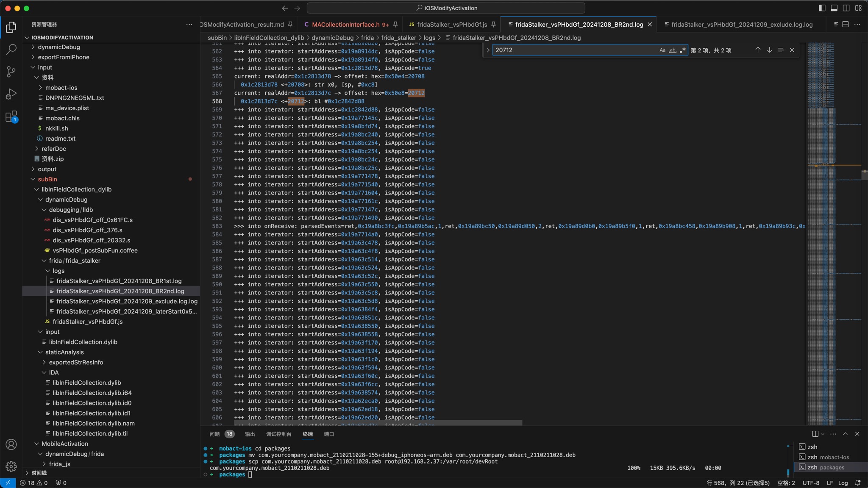Open Manage gear icon

point(11,466)
